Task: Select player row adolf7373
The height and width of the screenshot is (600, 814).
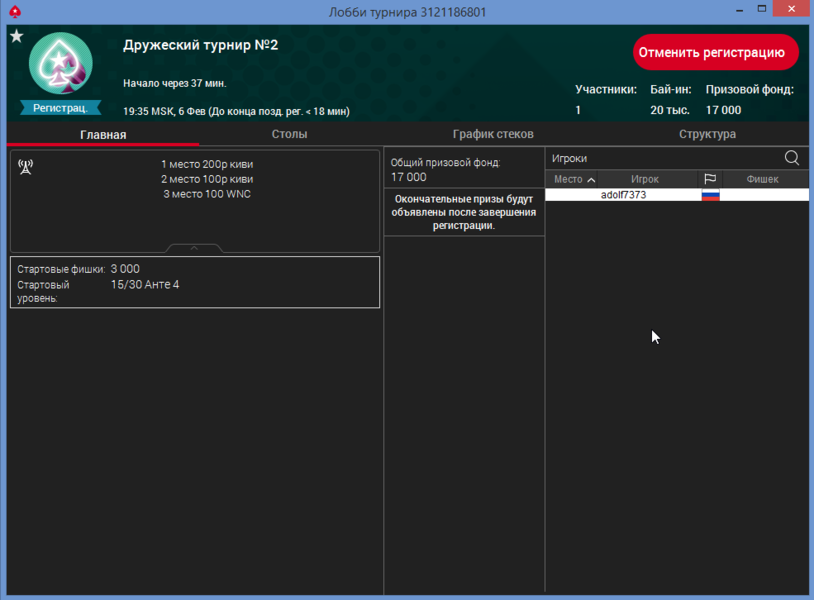Action: click(623, 195)
